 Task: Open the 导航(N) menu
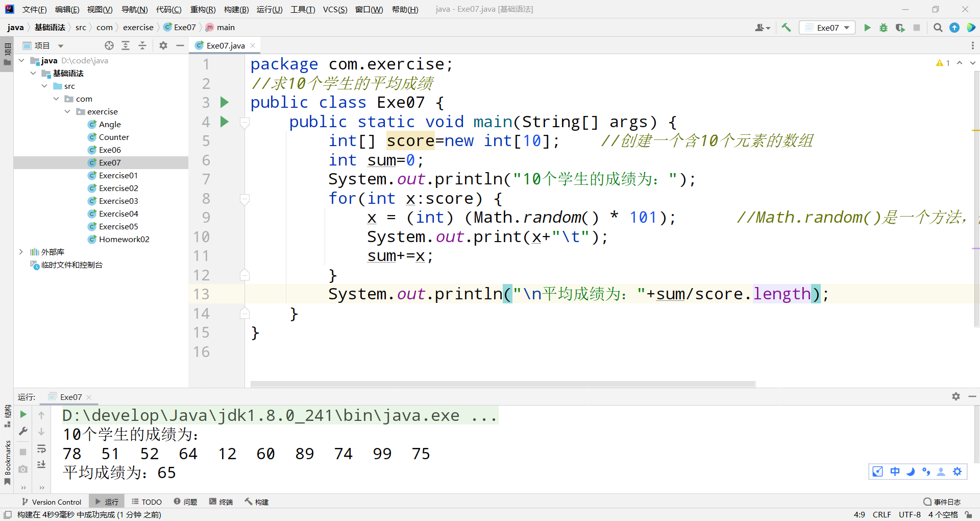point(135,9)
